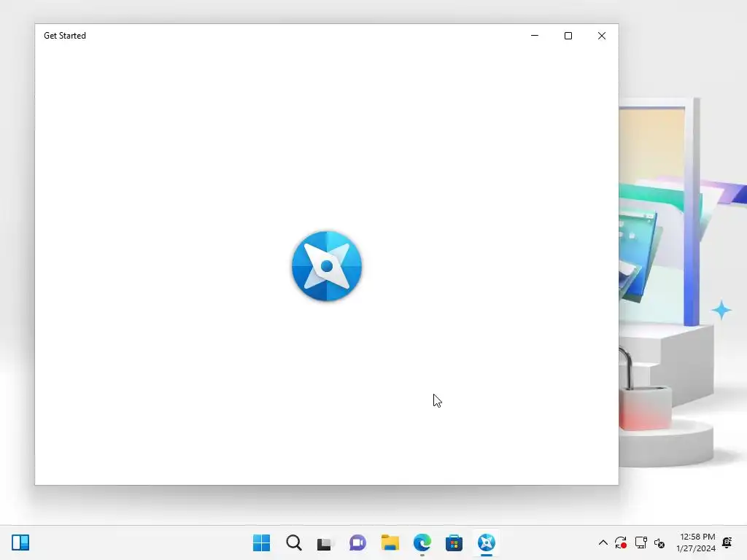The width and height of the screenshot is (747, 560).
Task: Minimize the Get Started window
Action: (535, 36)
